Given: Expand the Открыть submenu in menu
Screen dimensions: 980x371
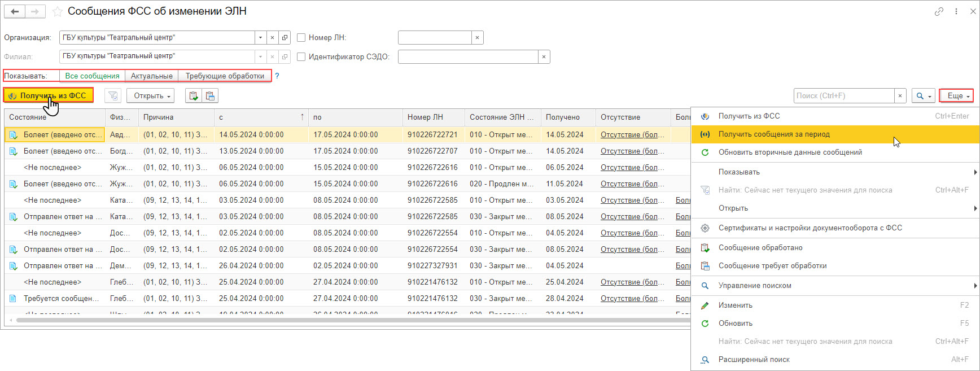Looking at the screenshot, I should [x=835, y=208].
